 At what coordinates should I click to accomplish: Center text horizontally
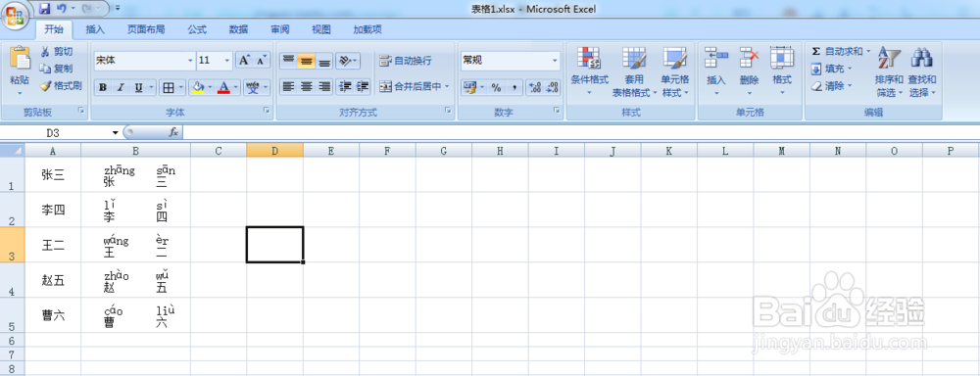click(x=306, y=87)
